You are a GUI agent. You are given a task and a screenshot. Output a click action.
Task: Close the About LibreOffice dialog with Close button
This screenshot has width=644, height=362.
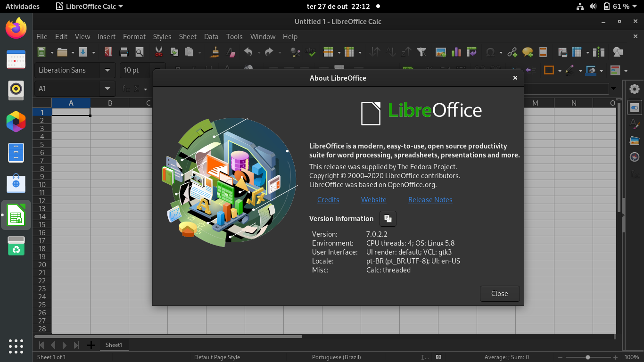tap(500, 294)
